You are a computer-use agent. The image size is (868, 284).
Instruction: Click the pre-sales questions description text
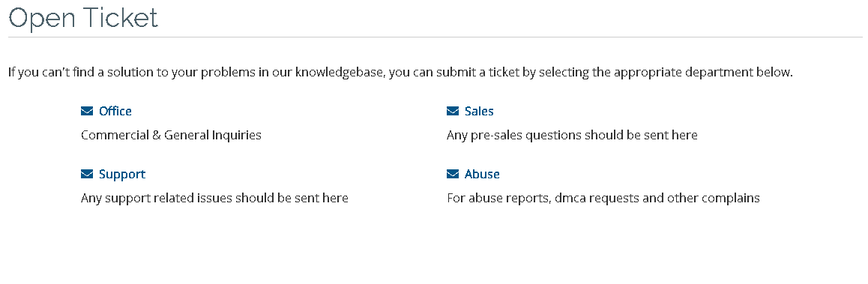point(572,135)
